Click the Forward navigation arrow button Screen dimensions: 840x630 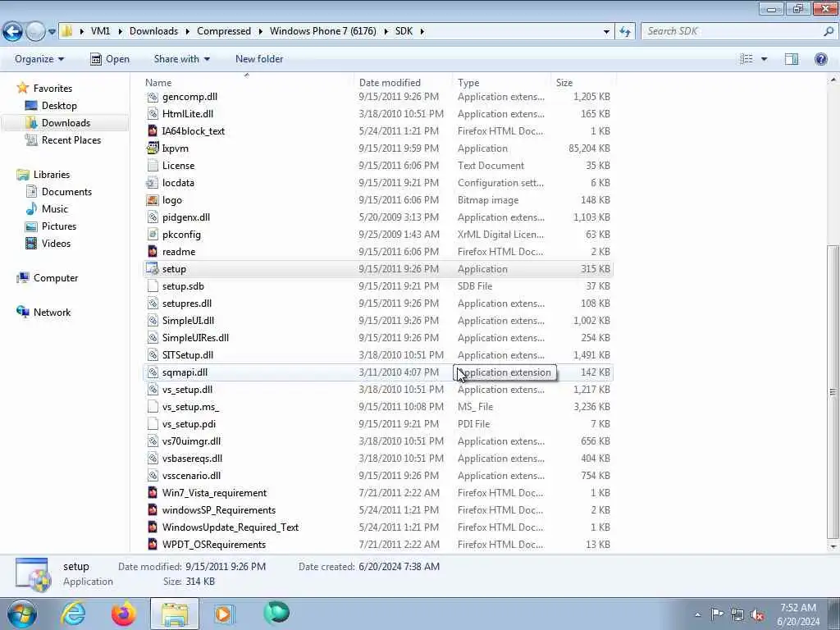coord(35,32)
